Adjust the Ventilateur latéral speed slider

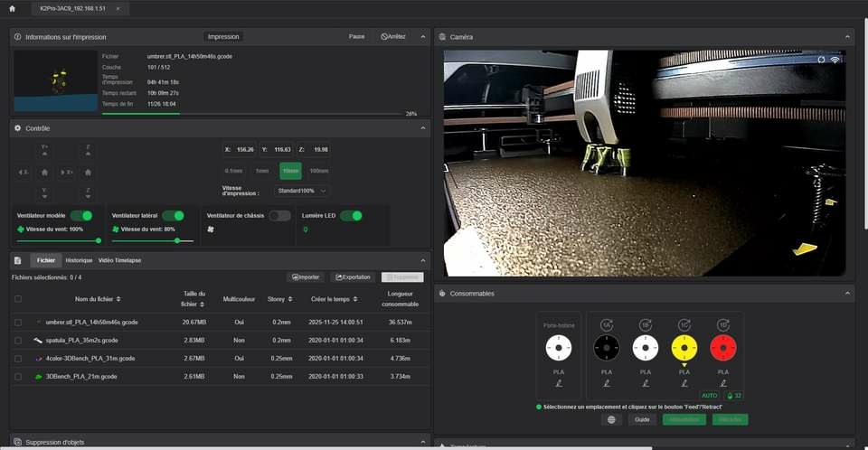pos(177,240)
